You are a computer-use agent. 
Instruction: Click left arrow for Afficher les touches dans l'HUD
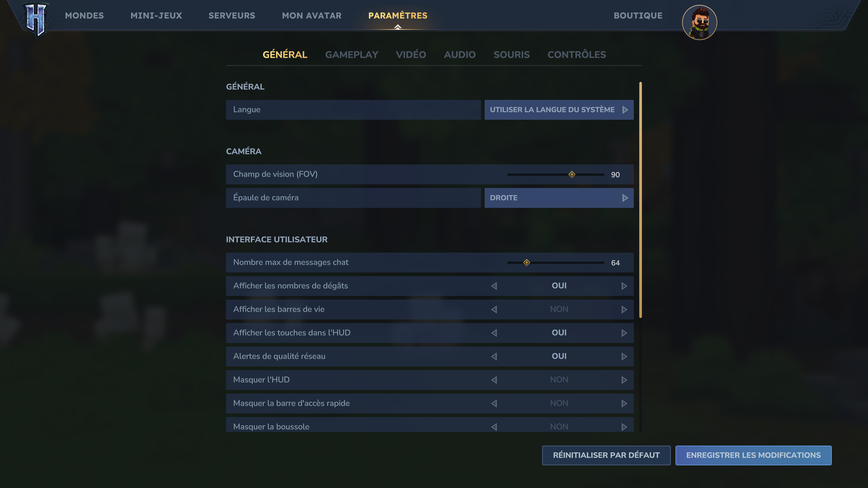click(x=494, y=333)
